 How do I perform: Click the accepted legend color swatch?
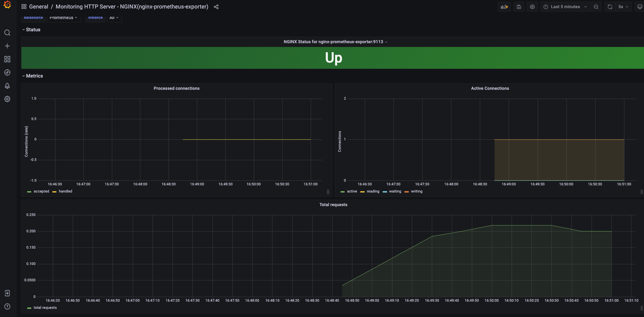click(x=29, y=192)
